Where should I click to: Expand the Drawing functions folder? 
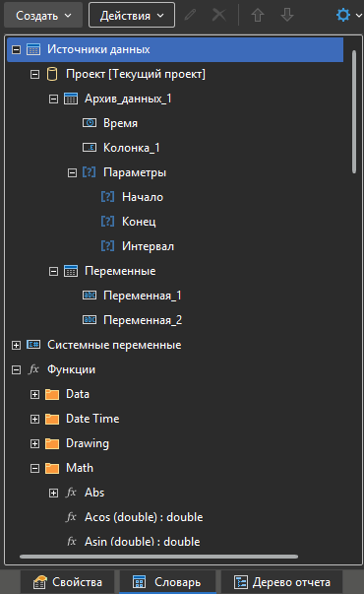pyautogui.click(x=34, y=443)
